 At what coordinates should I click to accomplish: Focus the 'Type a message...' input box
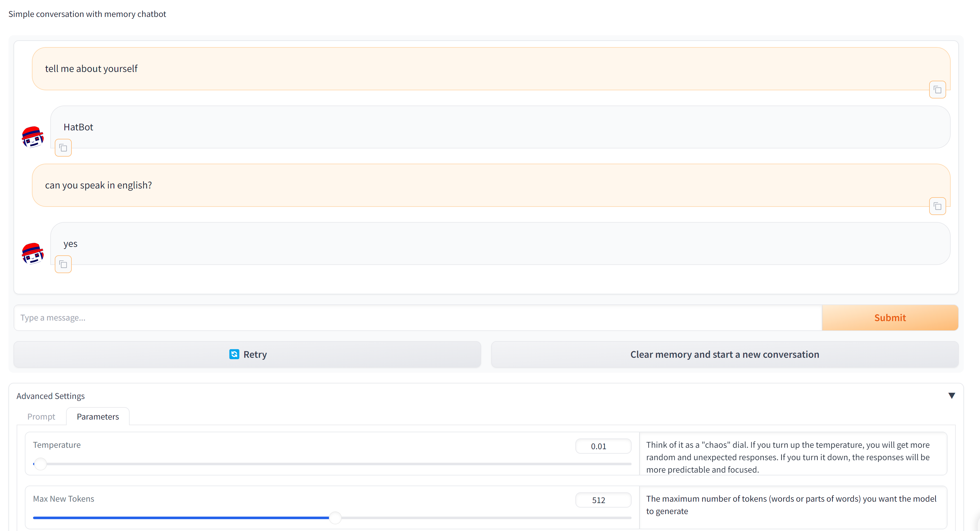417,318
